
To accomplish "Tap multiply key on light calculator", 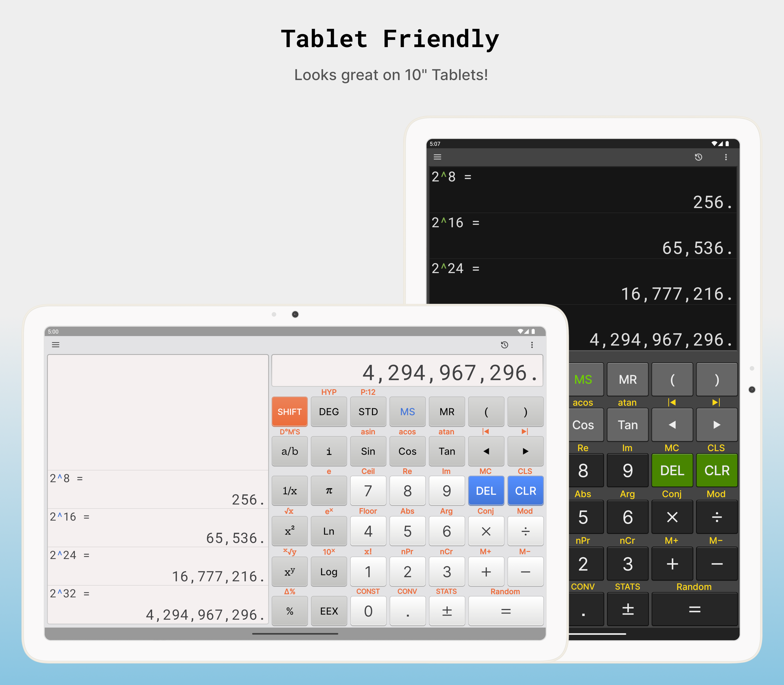I will tap(486, 531).
